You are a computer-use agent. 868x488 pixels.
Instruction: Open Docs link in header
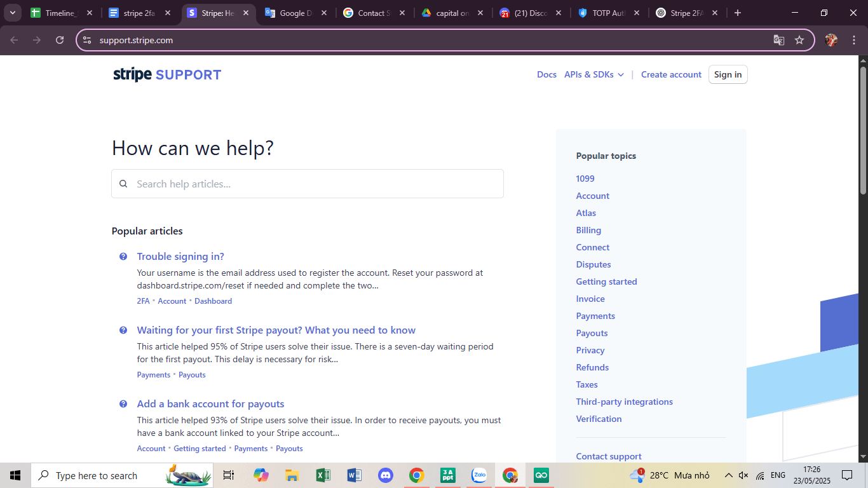pos(546,74)
